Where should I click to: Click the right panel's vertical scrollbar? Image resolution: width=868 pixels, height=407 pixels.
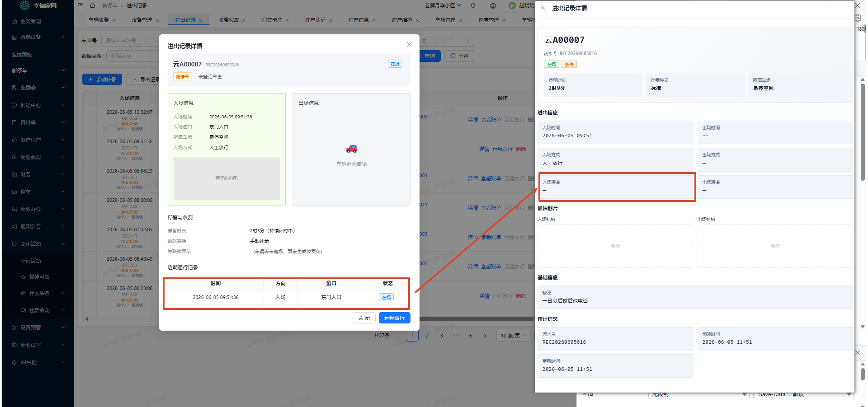(863, 131)
